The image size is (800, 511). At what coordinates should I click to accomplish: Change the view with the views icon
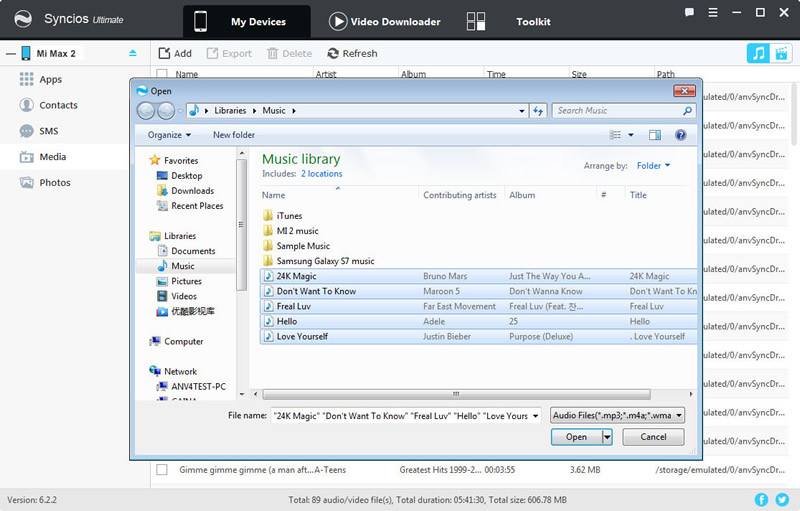click(615, 135)
